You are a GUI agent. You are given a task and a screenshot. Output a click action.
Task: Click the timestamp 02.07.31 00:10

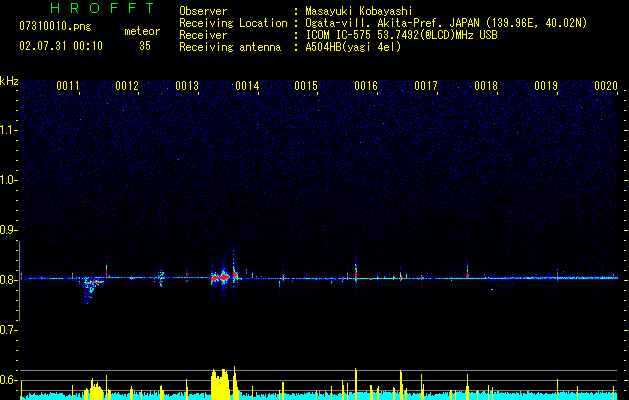(x=61, y=46)
